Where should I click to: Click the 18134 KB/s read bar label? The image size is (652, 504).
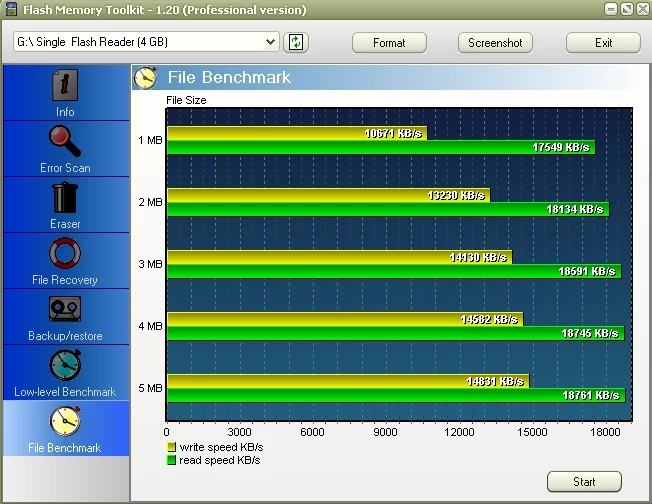[575, 209]
